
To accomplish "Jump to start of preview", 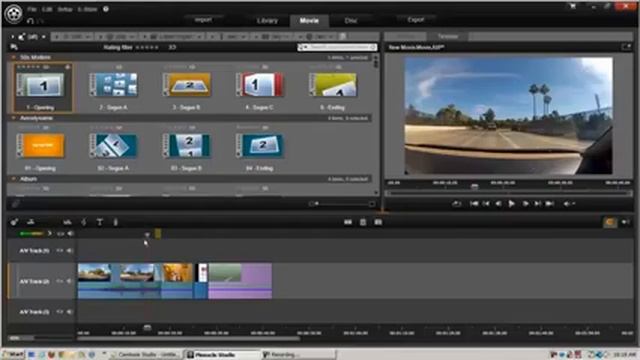I will [x=473, y=203].
